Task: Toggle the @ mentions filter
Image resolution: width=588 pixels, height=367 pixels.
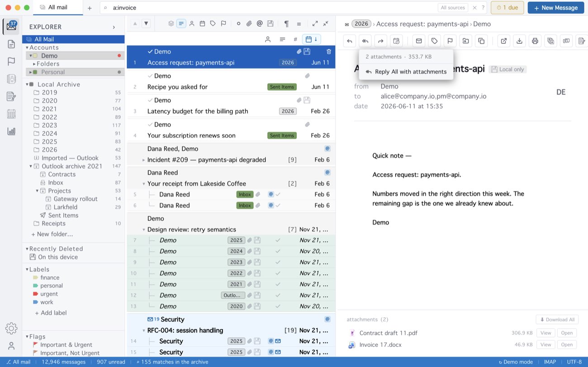Action: tap(260, 24)
